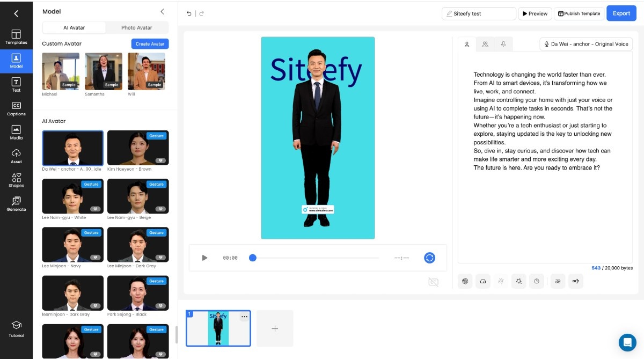Switch to the multi-speaker script tab
The image size is (644, 359).
click(x=485, y=44)
